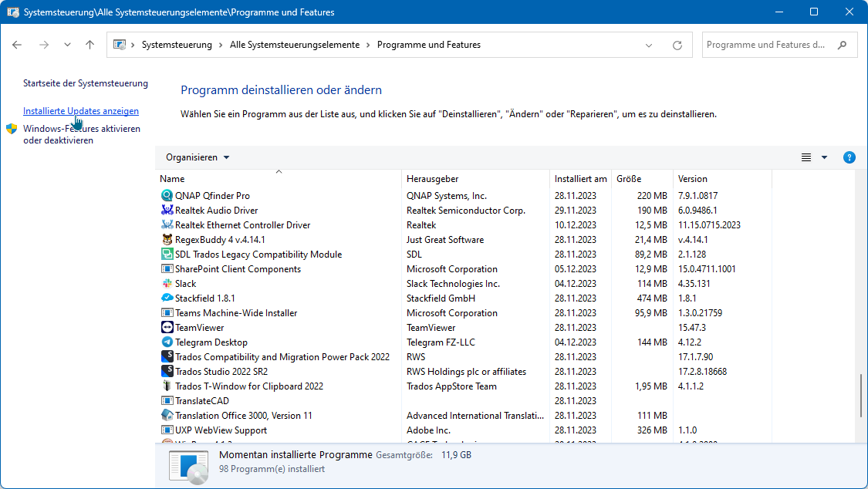The image size is (868, 489).
Task: Open Startseite der Systemsteuerung link
Action: point(85,83)
